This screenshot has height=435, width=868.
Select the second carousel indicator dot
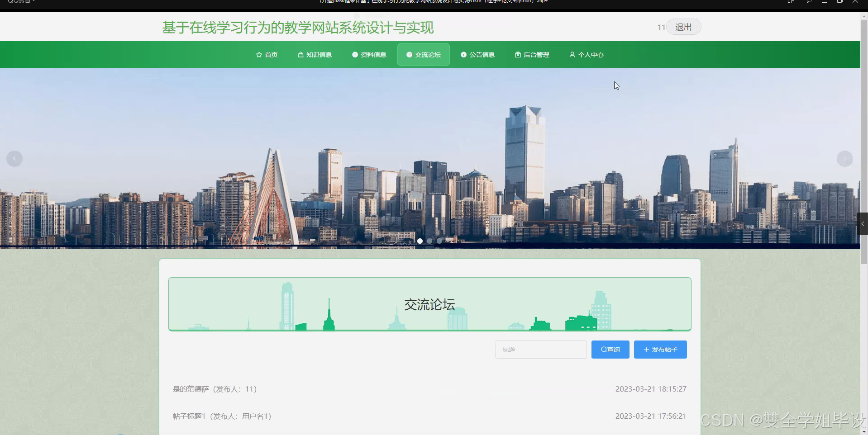(429, 241)
